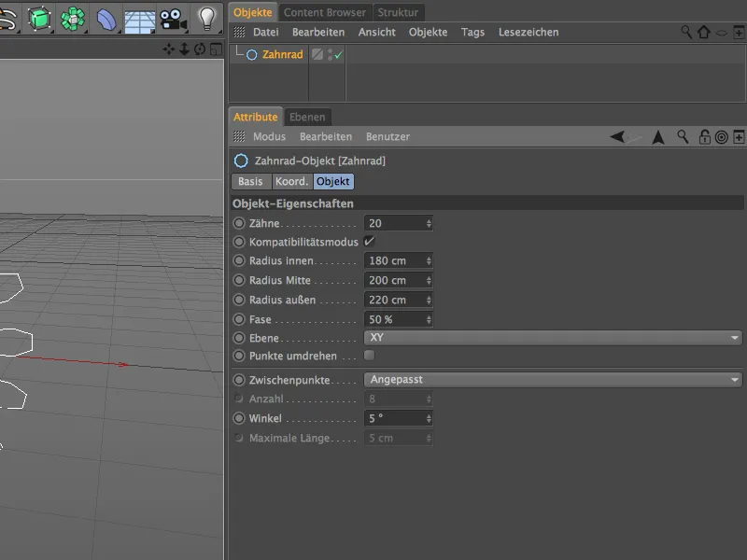Open the Tags menu
The image size is (747, 560).
pos(472,32)
